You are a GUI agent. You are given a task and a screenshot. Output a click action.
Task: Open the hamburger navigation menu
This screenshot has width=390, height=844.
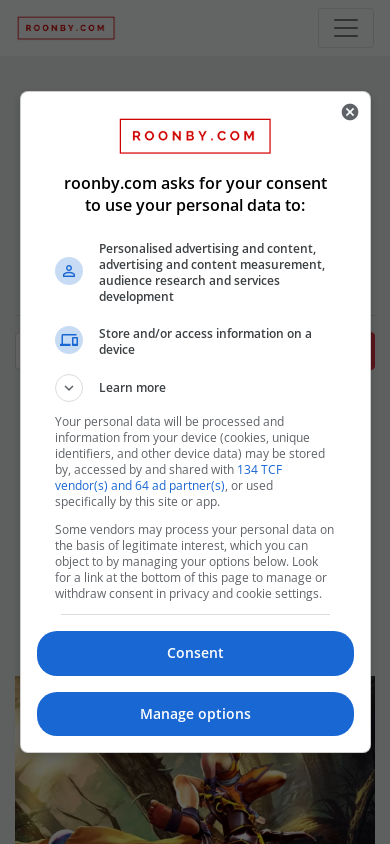(345, 28)
